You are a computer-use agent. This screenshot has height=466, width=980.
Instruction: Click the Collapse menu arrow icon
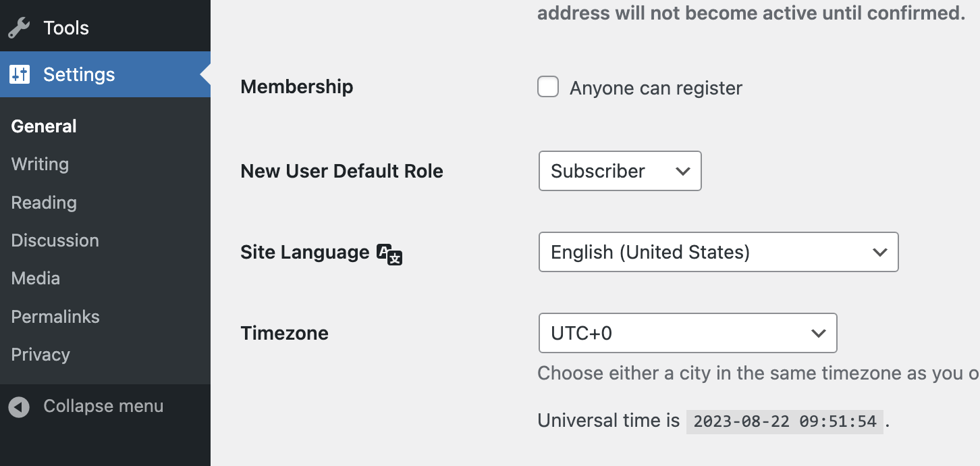(19, 407)
